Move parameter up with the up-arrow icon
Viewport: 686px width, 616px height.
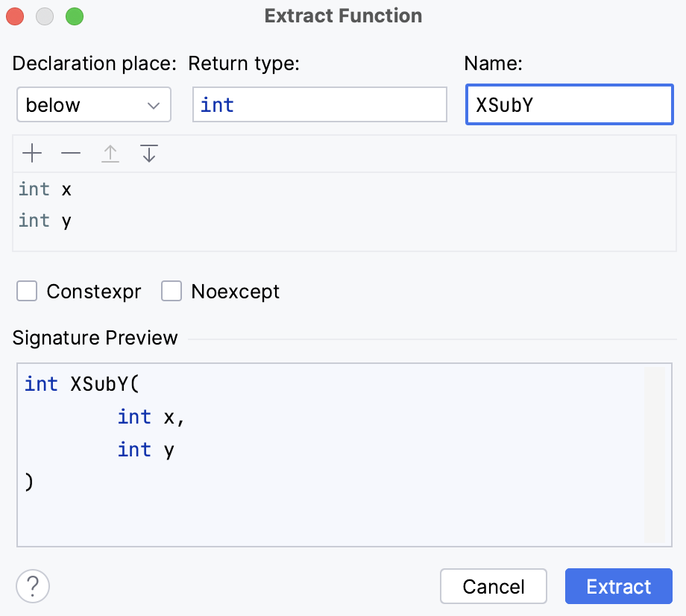click(x=110, y=153)
